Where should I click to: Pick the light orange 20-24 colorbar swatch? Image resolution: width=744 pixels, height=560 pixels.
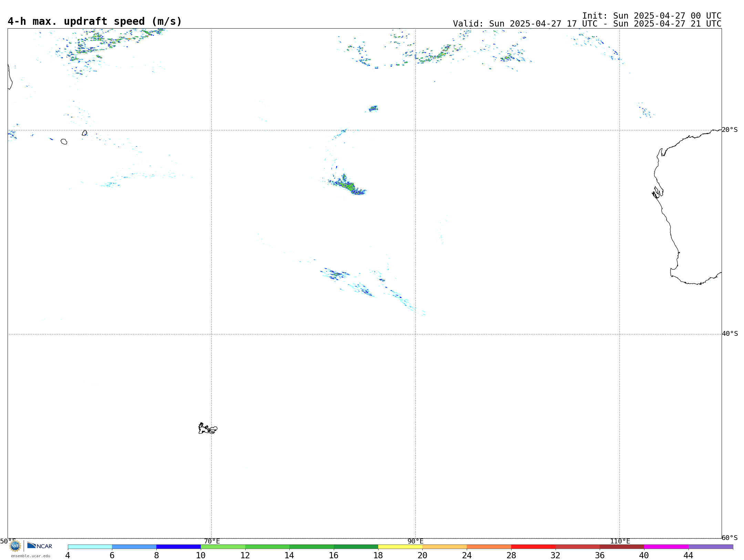(445, 547)
